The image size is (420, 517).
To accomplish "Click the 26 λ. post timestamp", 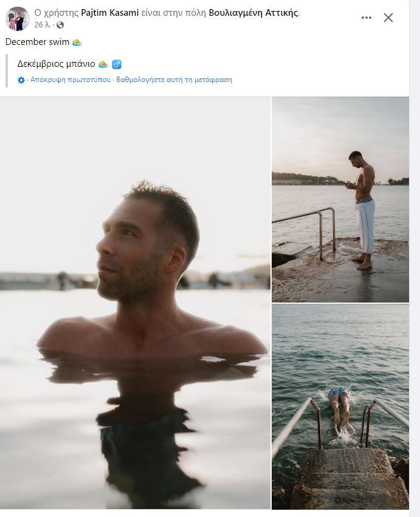I will tap(42, 25).
